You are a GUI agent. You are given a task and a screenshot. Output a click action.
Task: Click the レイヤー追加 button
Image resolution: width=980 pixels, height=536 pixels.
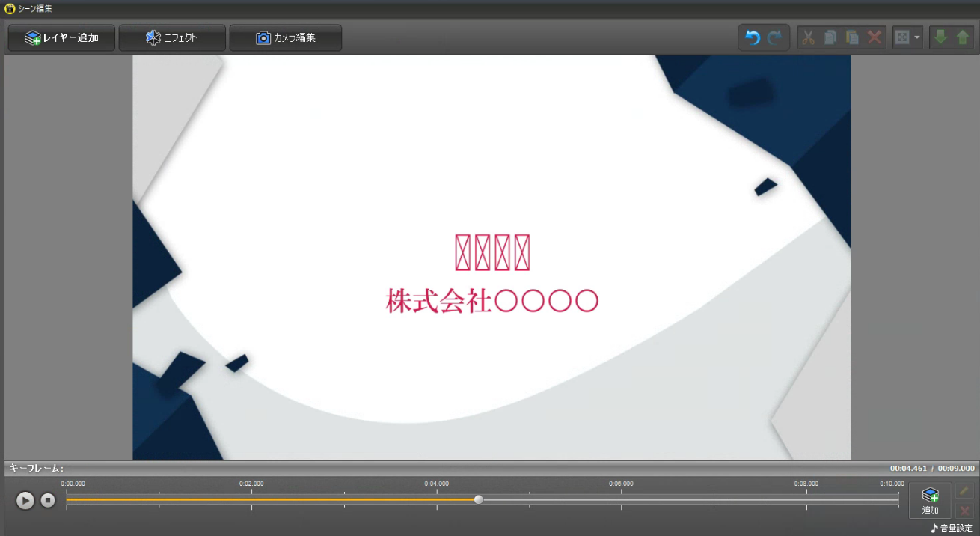tap(61, 37)
